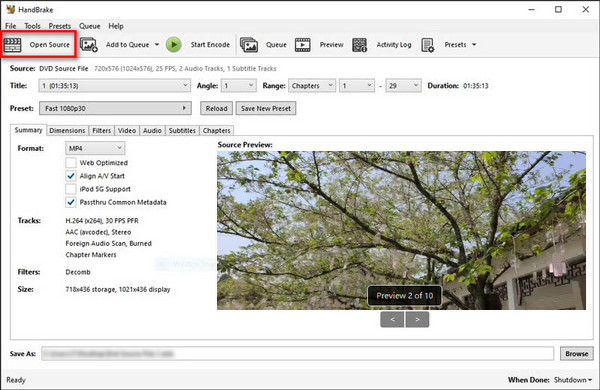Click the Open Source label

click(x=50, y=45)
